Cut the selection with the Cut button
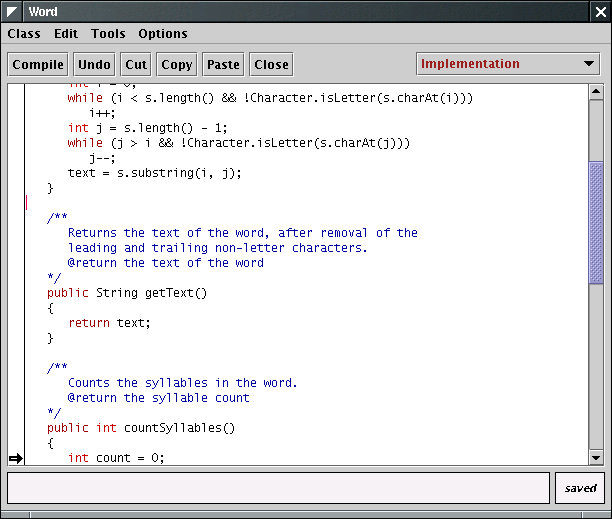Screen dimensions: 612x519 coord(136,64)
